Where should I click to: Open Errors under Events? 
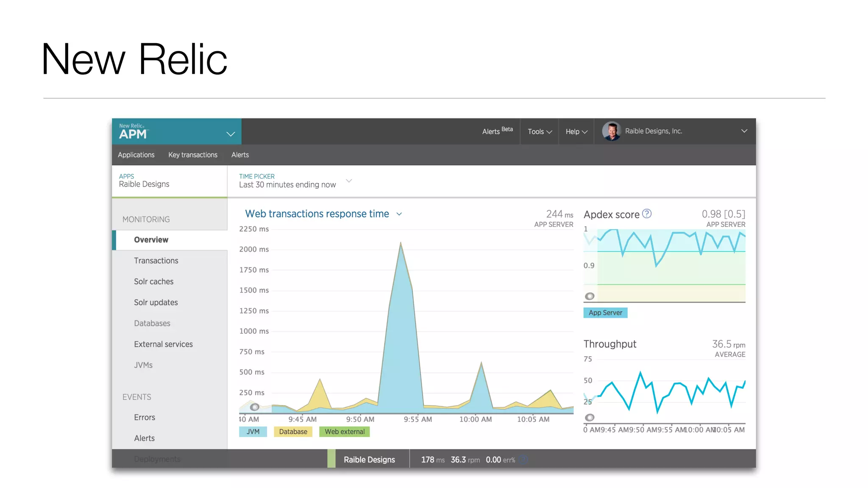144,417
